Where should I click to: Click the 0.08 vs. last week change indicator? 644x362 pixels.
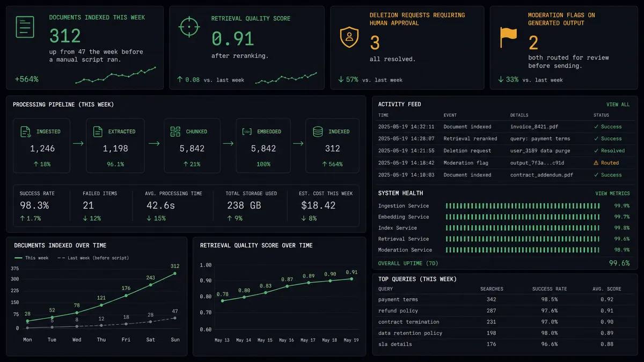[x=210, y=79]
